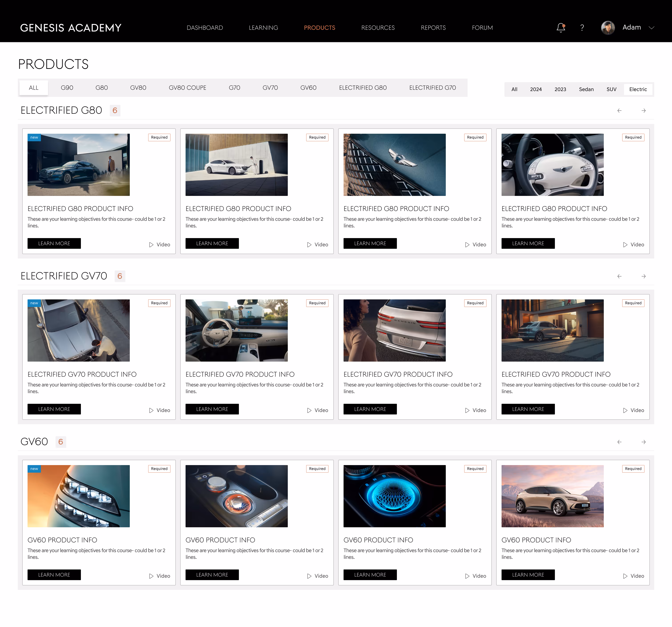Go to previous GV60 courses arrow
Viewport: 672px width, 627px height.
(x=619, y=442)
